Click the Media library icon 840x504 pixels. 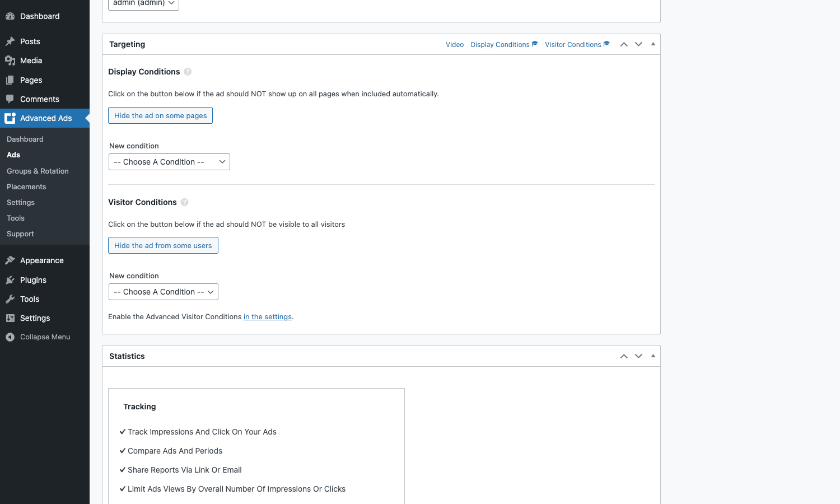tap(10, 60)
